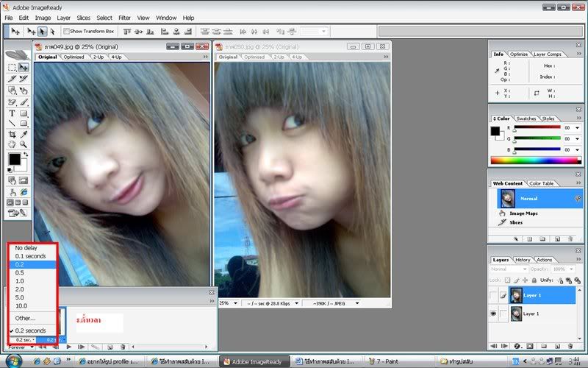
Task: Show the top Layer 1 visibility box
Action: 493,296
